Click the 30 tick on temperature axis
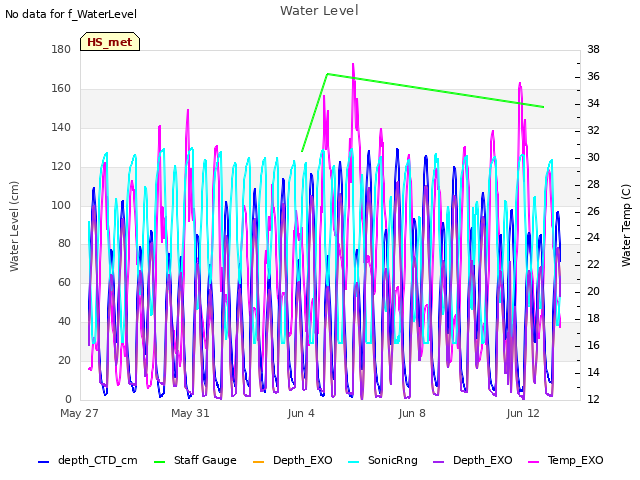Viewport: 640px width, 480px height. 593,157
